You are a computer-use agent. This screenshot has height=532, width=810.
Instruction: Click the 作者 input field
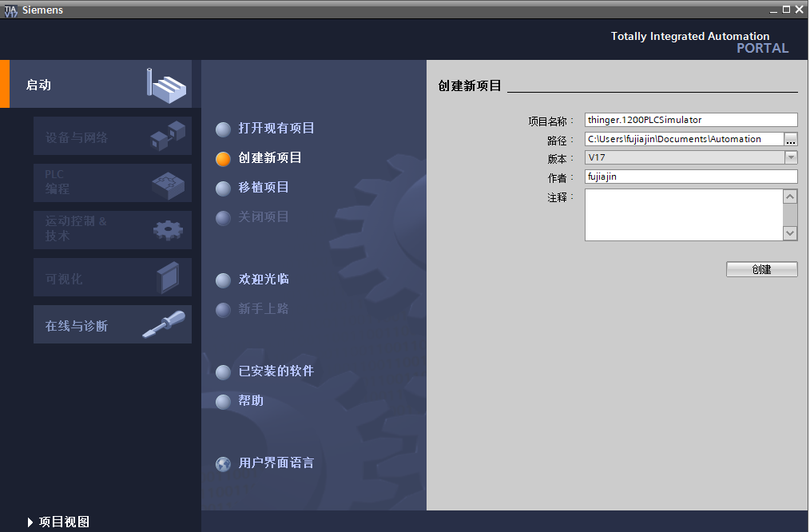691,177
